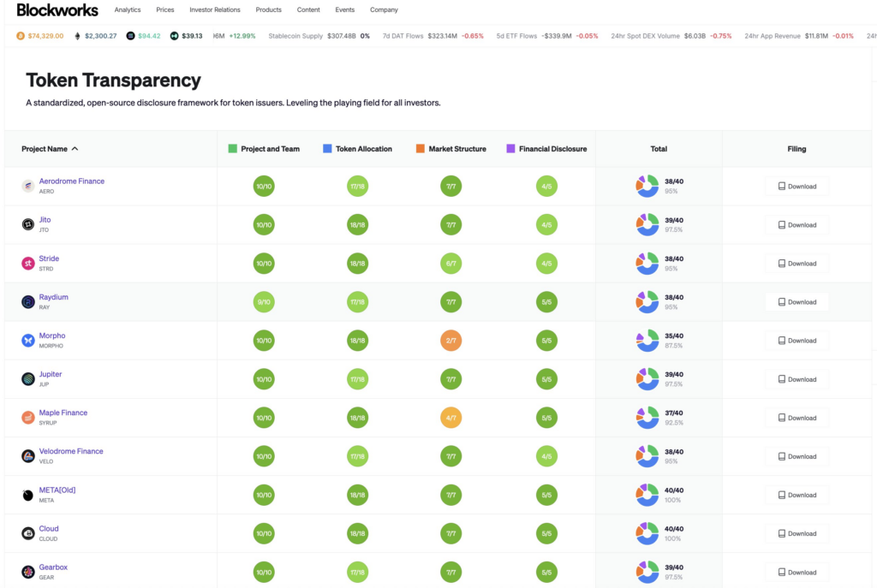Click the Cloud token logo icon
The image size is (877, 588).
[x=27, y=533]
